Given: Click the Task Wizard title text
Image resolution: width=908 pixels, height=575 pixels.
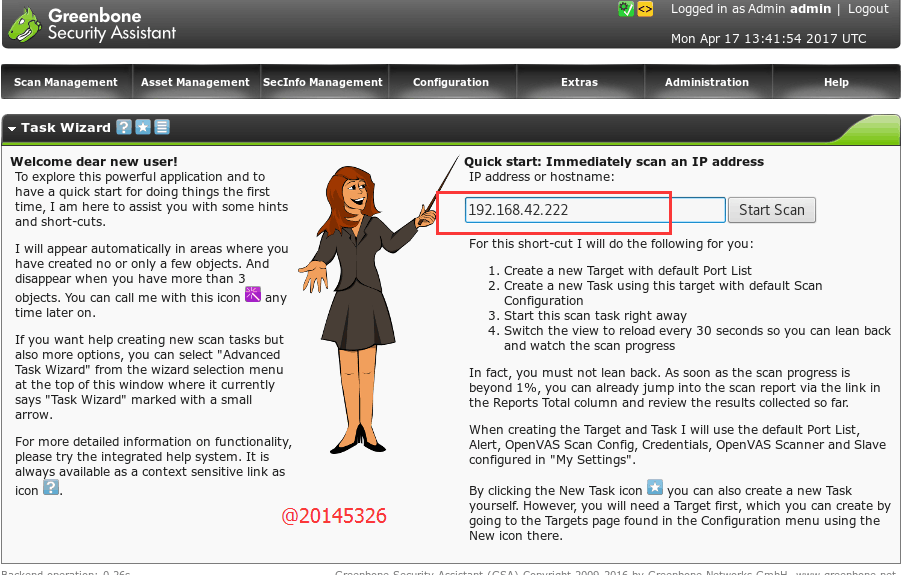Looking at the screenshot, I should click(66, 127).
